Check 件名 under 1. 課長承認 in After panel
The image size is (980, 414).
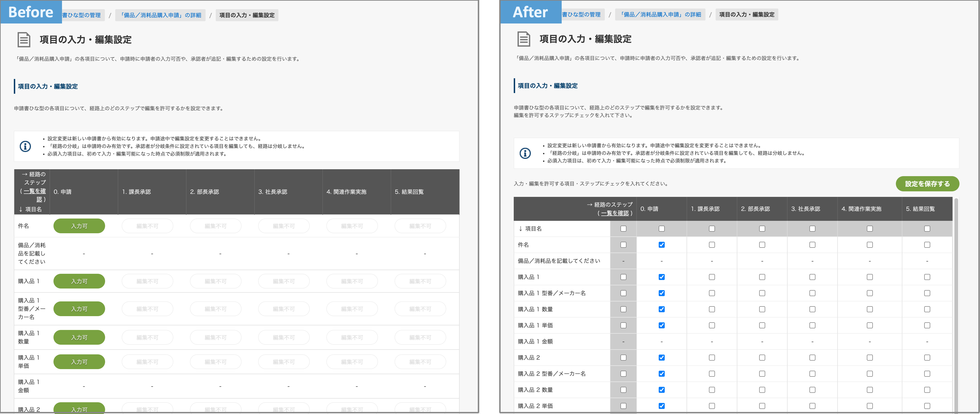pos(712,245)
